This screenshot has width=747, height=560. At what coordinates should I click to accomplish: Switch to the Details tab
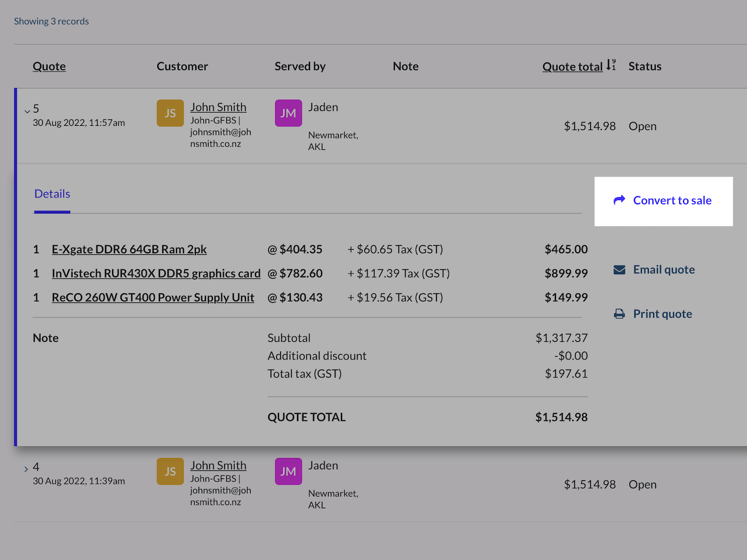52,194
